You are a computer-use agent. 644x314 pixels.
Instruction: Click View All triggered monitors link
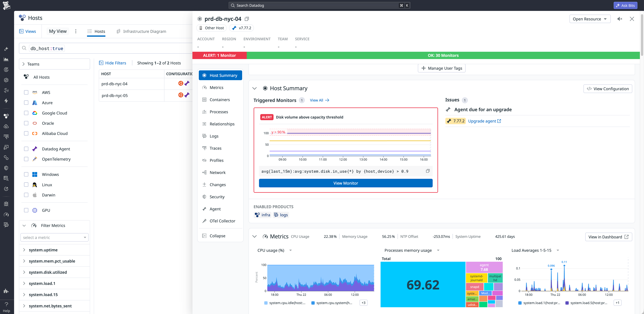click(320, 100)
